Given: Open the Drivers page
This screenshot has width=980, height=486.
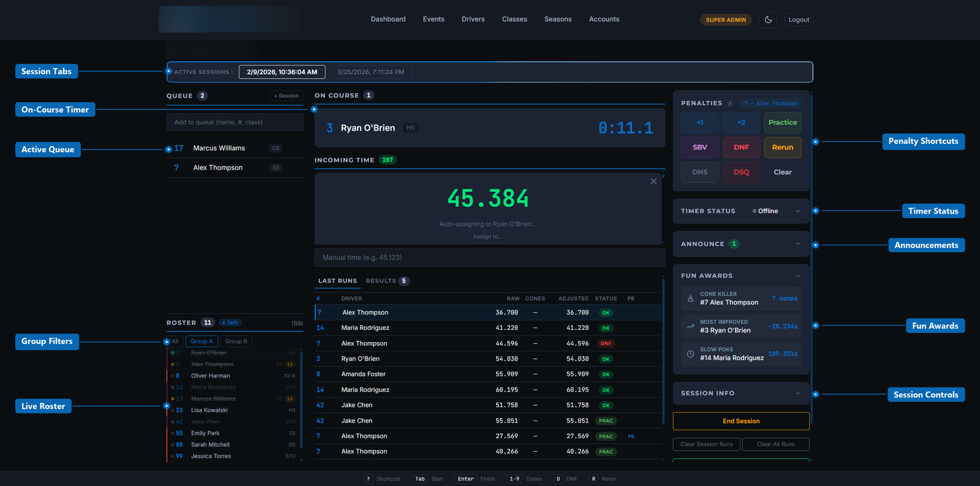Looking at the screenshot, I should 473,20.
